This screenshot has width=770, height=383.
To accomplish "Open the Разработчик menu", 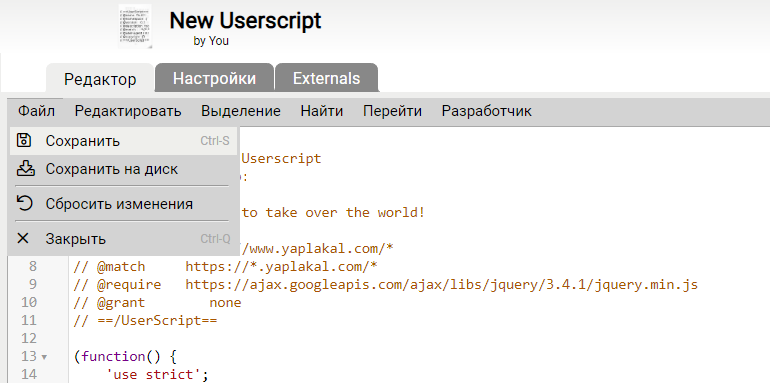I will (x=487, y=111).
